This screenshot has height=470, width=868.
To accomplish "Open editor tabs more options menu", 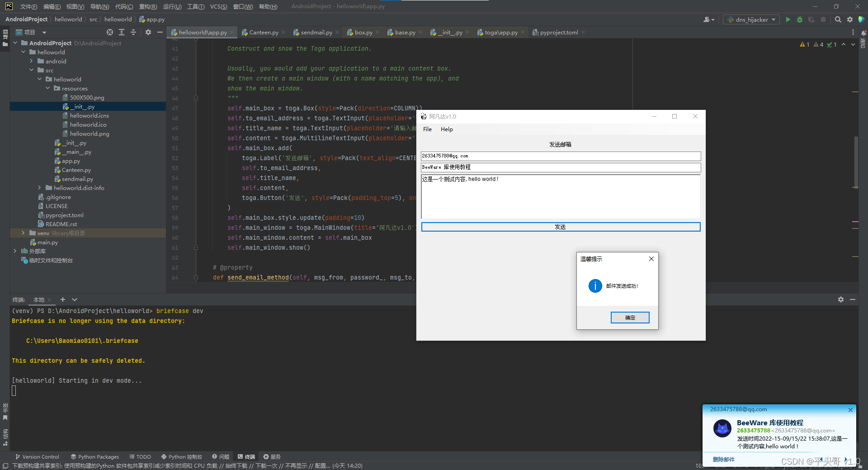I will (853, 32).
